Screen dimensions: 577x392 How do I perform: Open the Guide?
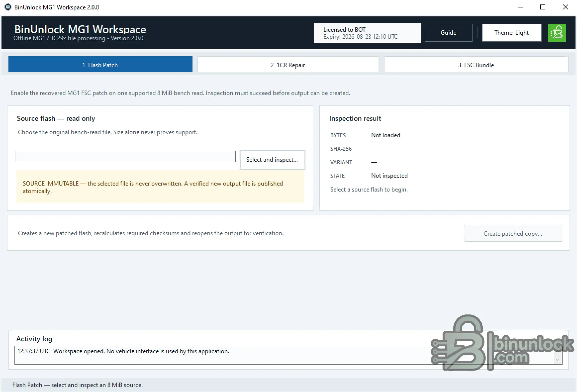point(448,33)
